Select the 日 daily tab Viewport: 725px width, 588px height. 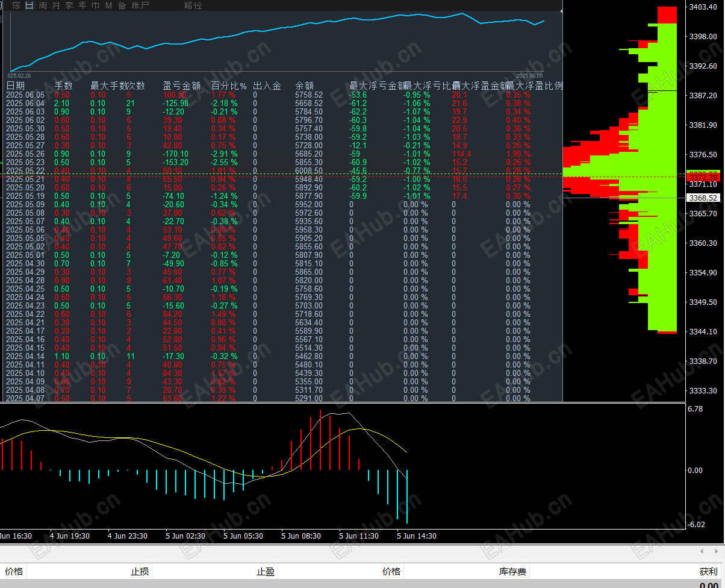pos(30,5)
